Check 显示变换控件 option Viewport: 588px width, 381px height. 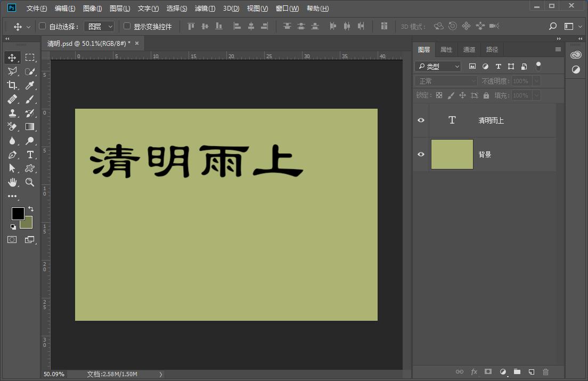pyautogui.click(x=127, y=26)
